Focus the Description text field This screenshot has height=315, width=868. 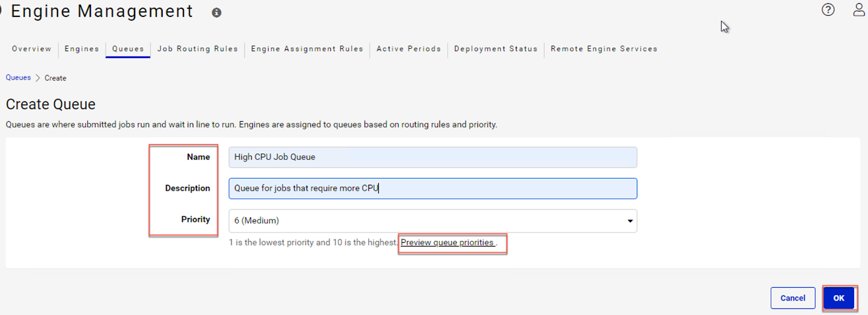(x=433, y=188)
